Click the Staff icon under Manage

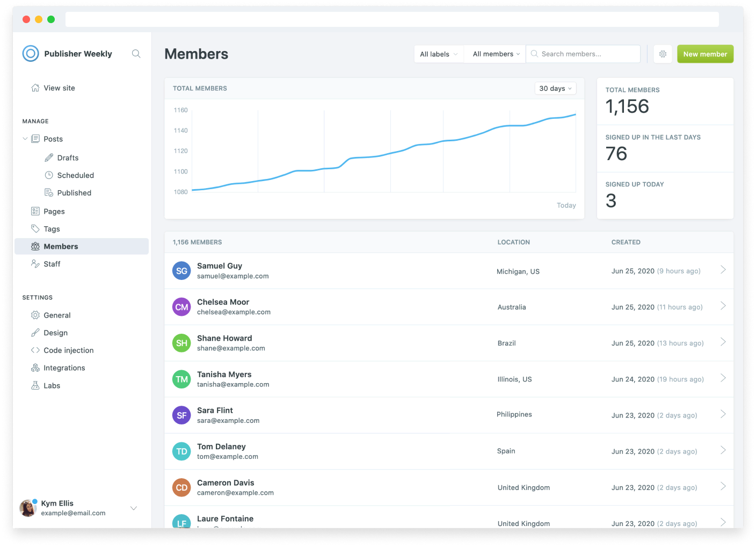pyautogui.click(x=35, y=263)
